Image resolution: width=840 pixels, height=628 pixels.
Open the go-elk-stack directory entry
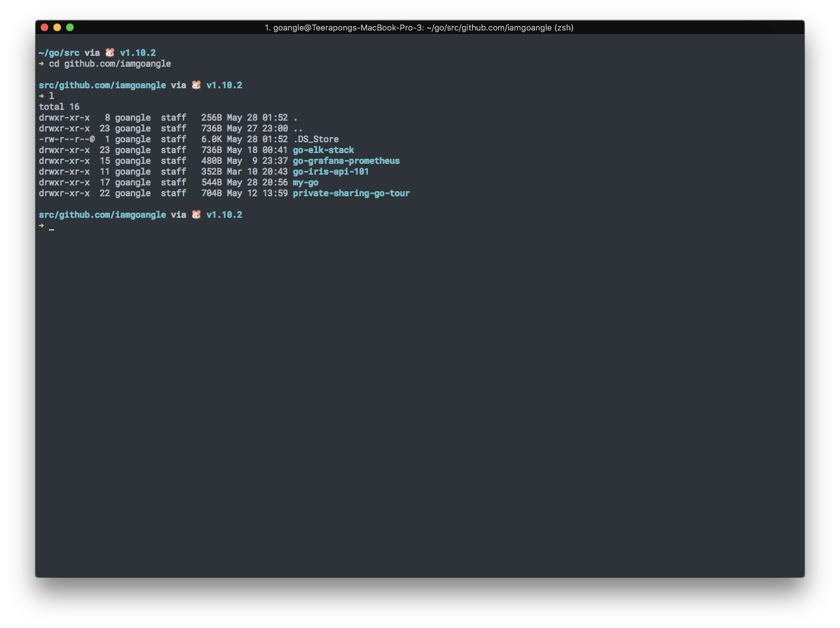click(x=323, y=150)
